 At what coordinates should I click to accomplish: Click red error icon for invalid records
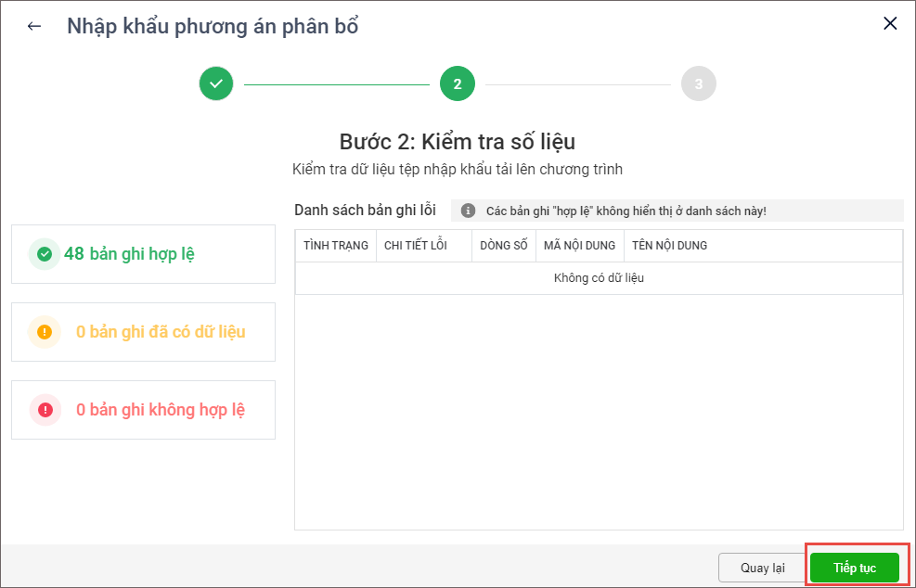click(x=45, y=409)
